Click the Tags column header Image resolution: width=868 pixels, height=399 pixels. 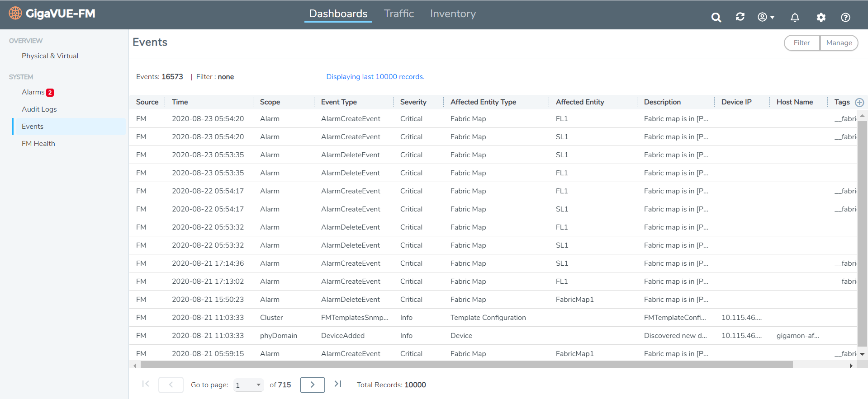842,102
